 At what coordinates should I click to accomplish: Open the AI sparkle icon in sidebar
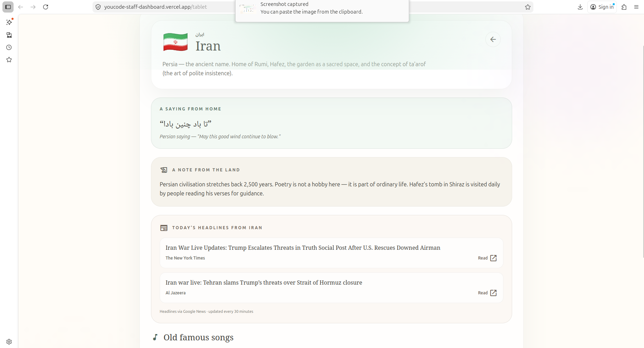tap(9, 22)
